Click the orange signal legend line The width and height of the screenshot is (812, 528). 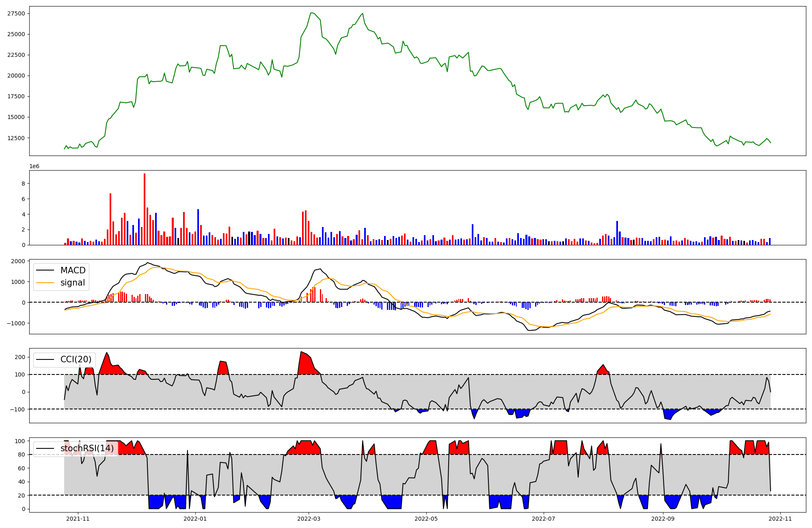[x=45, y=283]
